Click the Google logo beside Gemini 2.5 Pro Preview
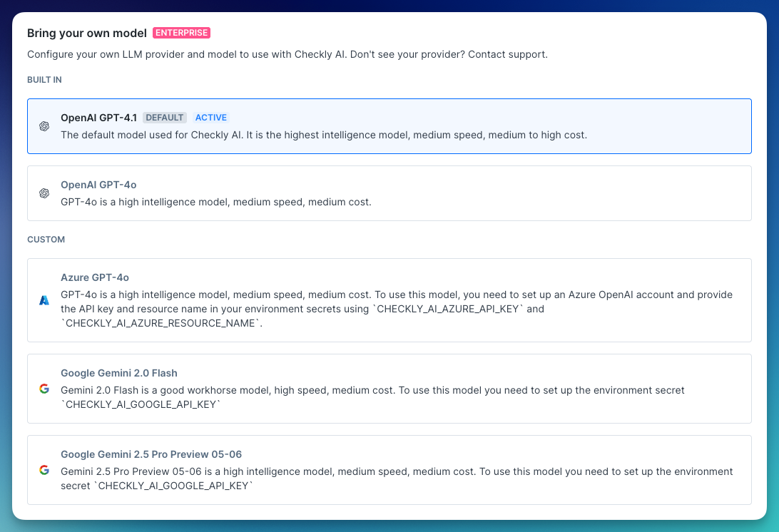This screenshot has width=779, height=532. (44, 470)
